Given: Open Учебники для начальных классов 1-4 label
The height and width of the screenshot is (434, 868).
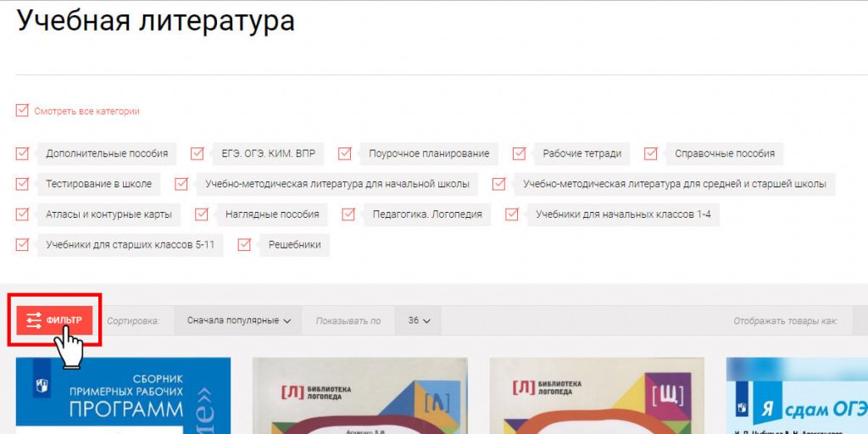Looking at the screenshot, I should 623,214.
